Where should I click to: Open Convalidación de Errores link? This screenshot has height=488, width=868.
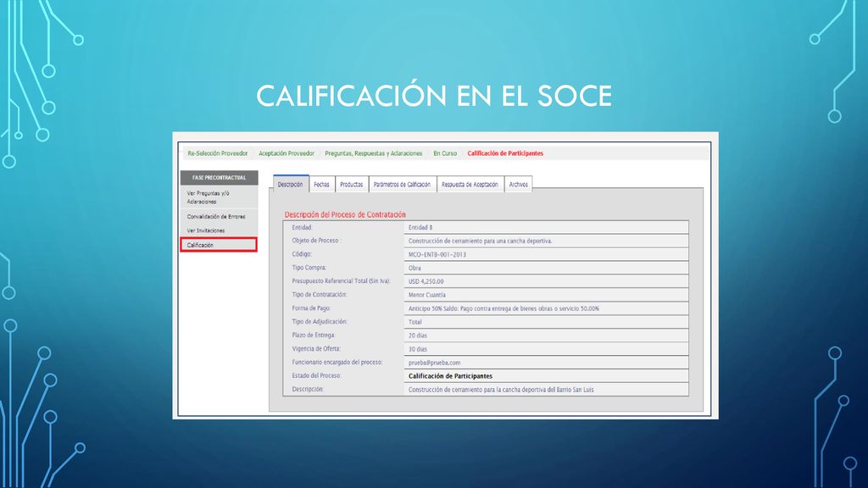pos(216,216)
